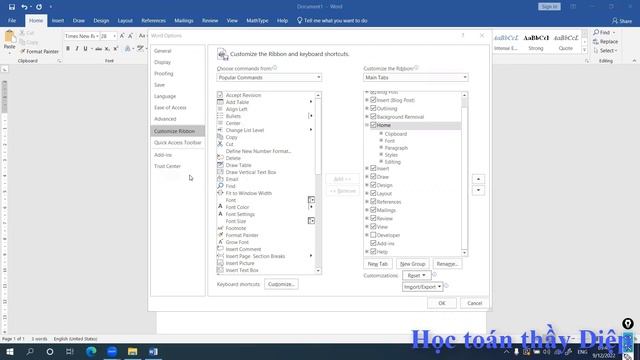This screenshot has height=360, width=640.
Task: Click the Word icon in the taskbar
Action: [153, 351]
